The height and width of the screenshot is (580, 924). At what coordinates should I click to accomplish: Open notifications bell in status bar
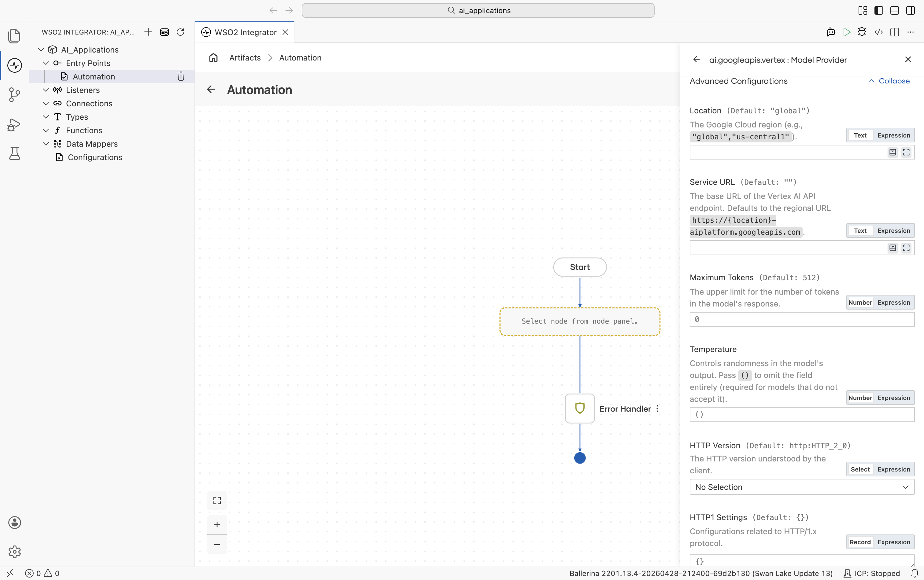[915, 573]
